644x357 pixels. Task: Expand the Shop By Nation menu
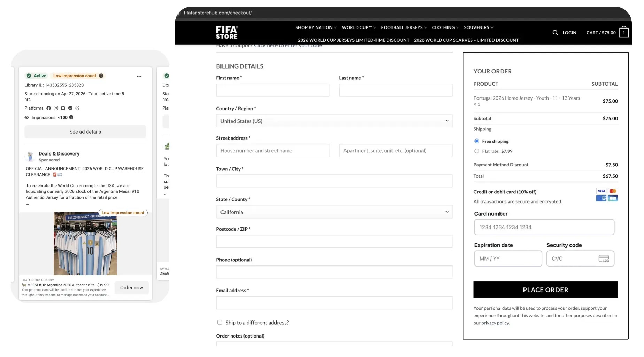[316, 27]
